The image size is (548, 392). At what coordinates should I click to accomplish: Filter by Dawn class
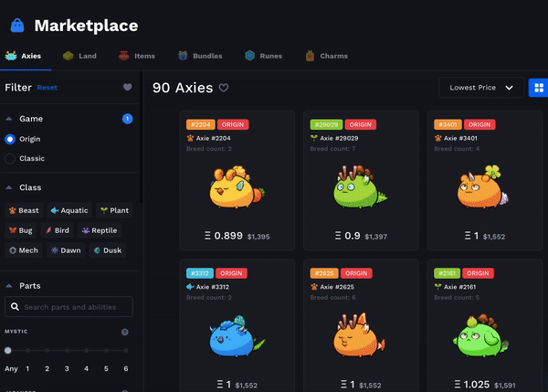point(66,250)
